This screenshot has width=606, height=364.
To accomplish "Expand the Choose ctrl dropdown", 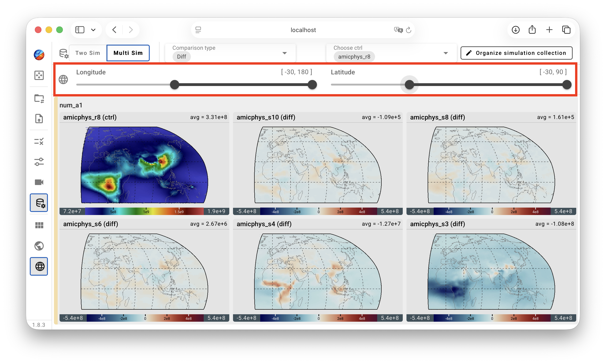I will tap(391, 53).
